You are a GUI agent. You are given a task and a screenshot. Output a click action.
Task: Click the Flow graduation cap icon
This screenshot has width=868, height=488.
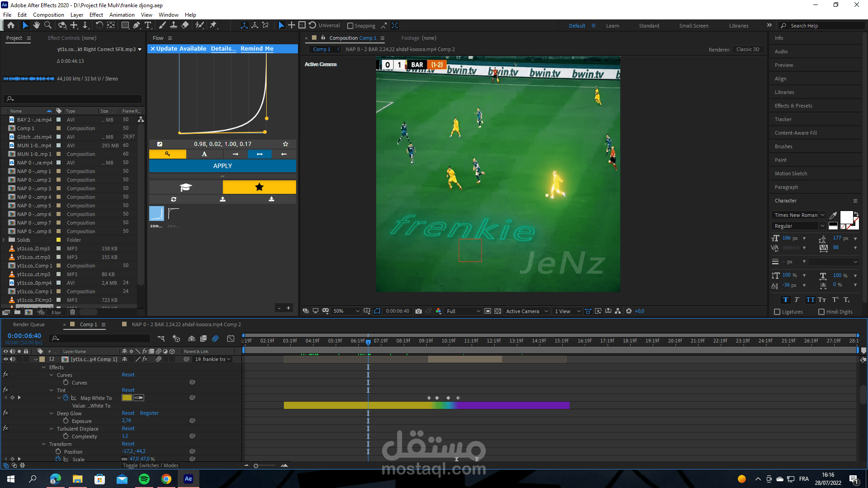186,187
